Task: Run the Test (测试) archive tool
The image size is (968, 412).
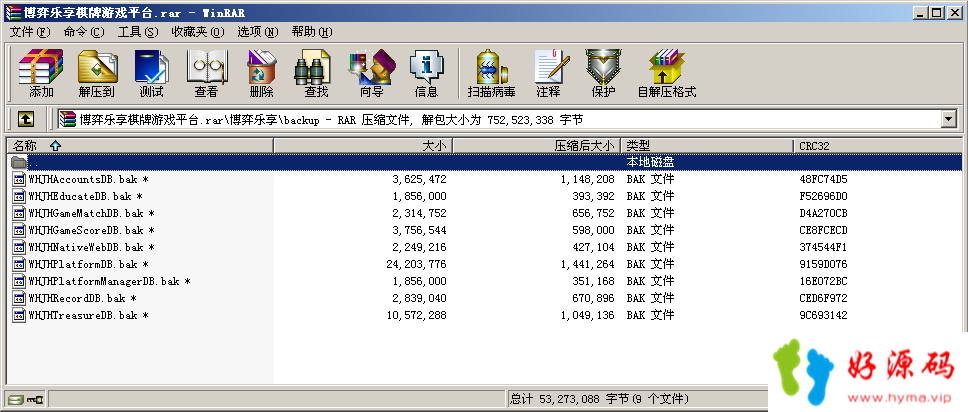Action: (151, 73)
